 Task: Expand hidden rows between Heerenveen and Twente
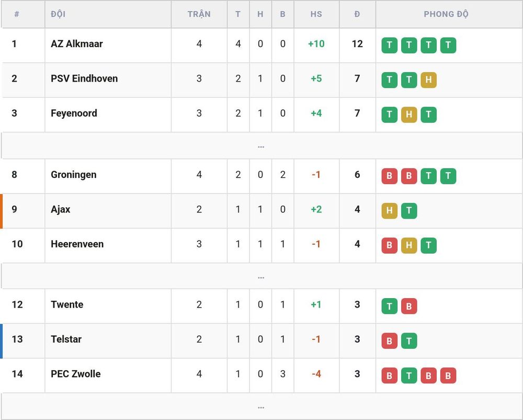(261, 276)
